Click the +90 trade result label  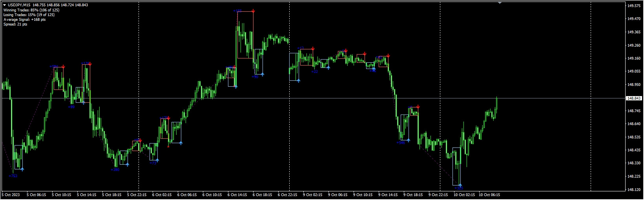click(255, 77)
